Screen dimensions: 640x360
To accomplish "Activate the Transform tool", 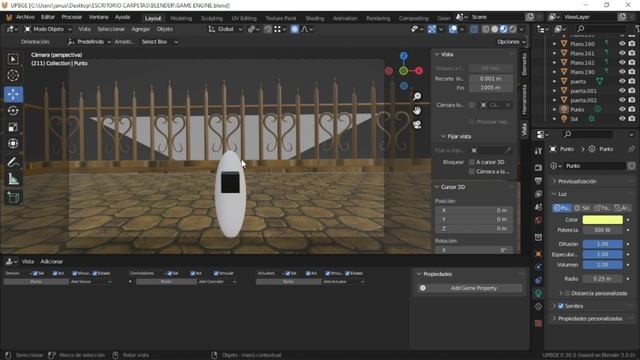I will pos(13,143).
